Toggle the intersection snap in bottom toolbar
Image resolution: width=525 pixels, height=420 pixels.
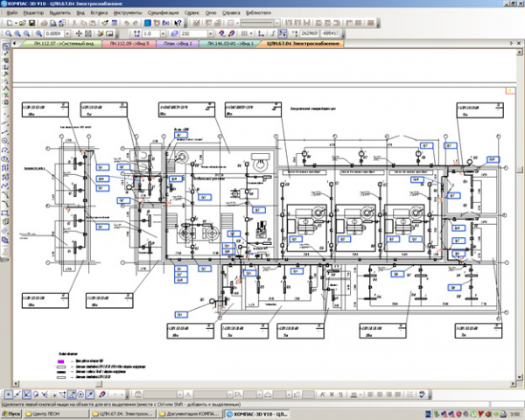point(26,395)
